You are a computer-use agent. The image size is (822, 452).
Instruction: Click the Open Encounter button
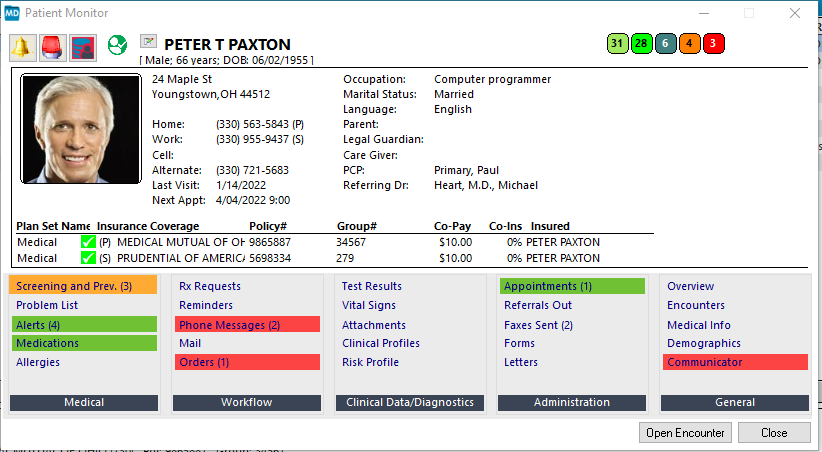click(685, 433)
